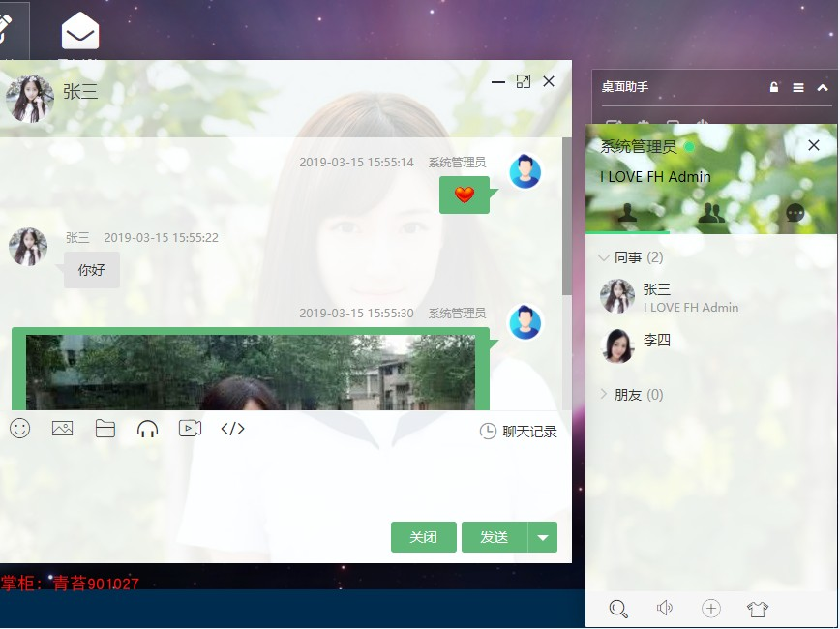Image resolution: width=840 pixels, height=629 pixels.
Task: Open the send options dropdown arrow
Action: click(x=543, y=537)
